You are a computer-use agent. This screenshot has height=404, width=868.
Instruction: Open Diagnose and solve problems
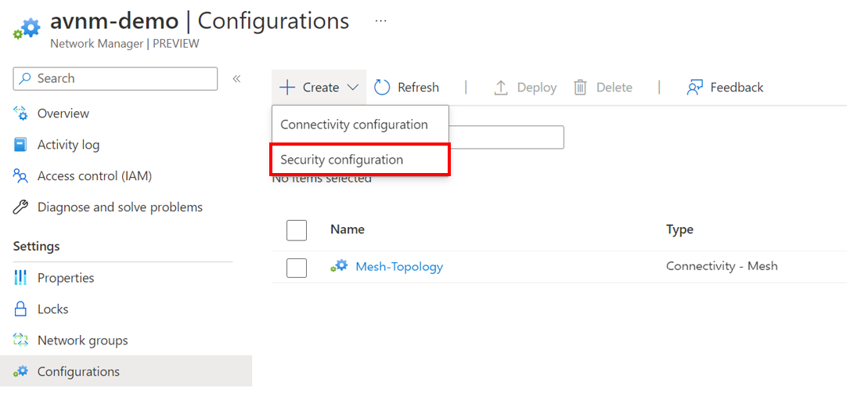pos(120,207)
